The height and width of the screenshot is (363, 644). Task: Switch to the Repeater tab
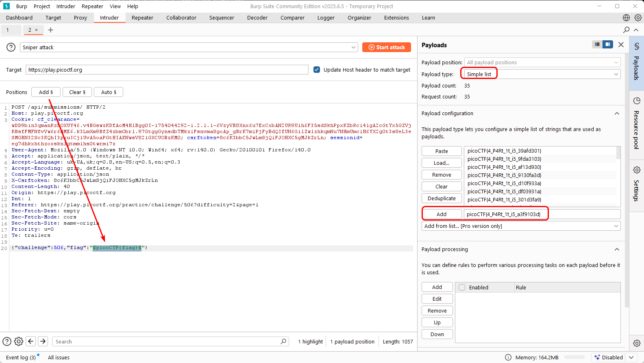pyautogui.click(x=142, y=17)
